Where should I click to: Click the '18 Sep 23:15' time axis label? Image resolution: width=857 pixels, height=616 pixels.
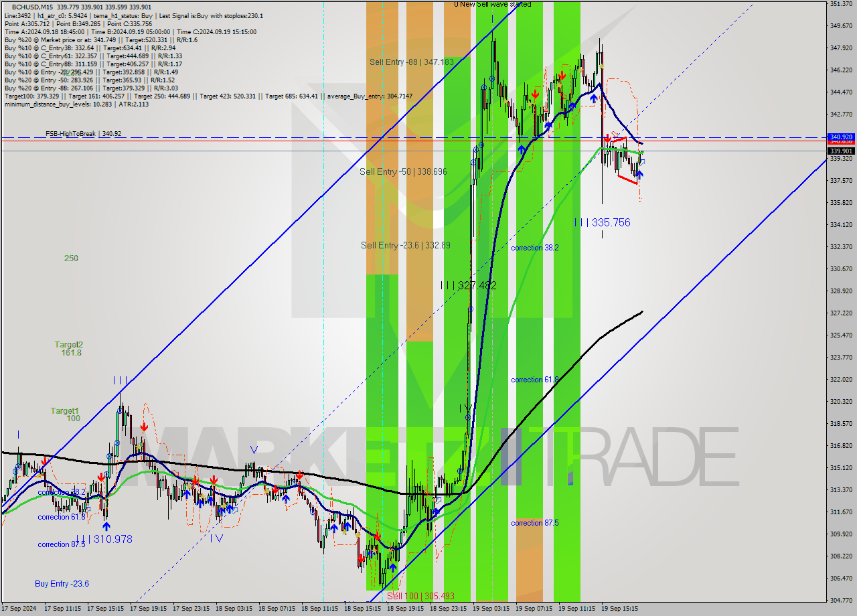click(448, 609)
